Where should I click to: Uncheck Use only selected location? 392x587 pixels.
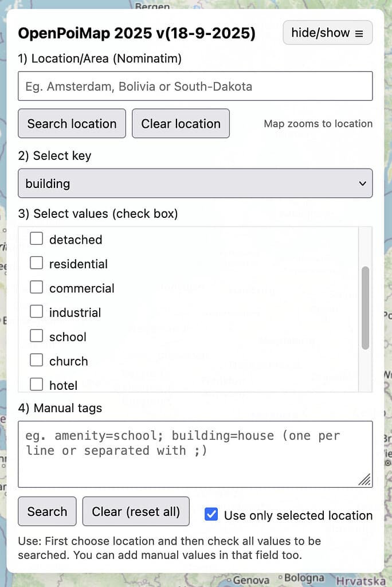pyautogui.click(x=211, y=515)
